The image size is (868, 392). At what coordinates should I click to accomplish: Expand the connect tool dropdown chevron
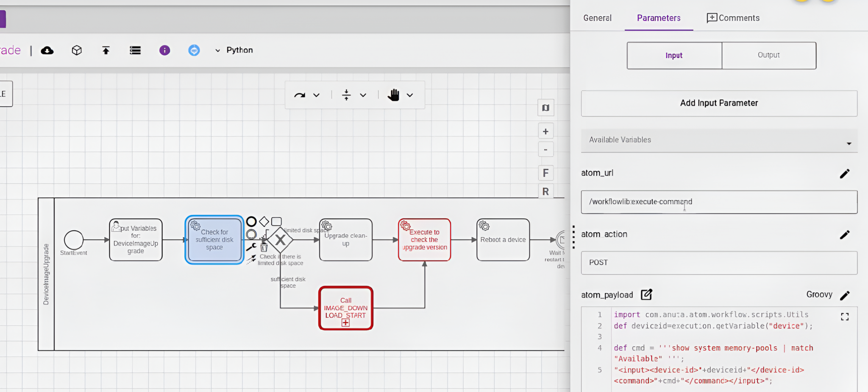click(316, 95)
